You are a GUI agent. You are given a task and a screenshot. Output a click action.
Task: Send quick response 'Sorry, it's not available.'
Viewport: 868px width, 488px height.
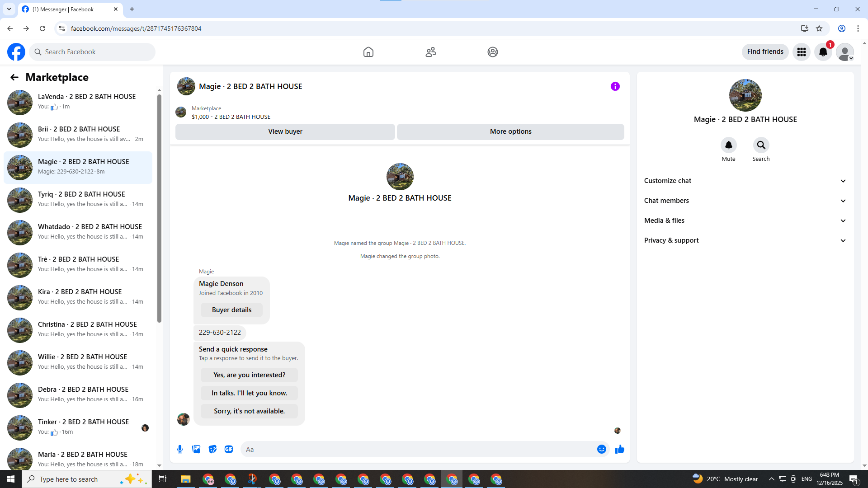click(249, 411)
